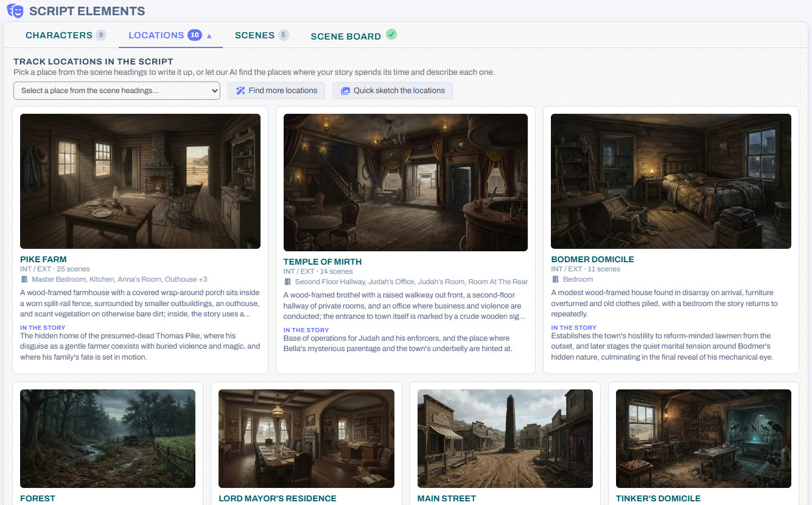Click the Script Elements header title
The height and width of the screenshot is (505, 812).
coord(87,11)
